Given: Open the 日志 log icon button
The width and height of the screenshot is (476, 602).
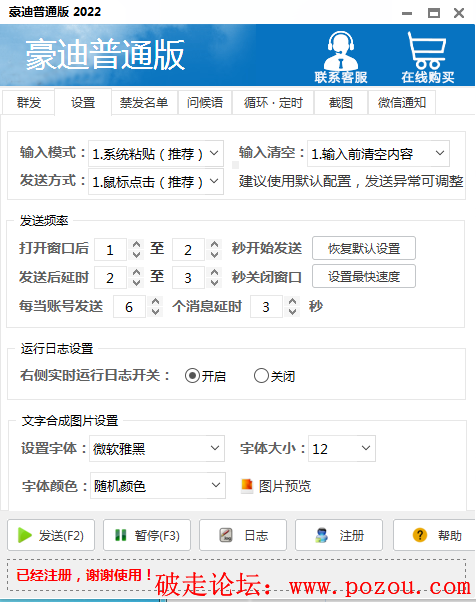Looking at the screenshot, I should [226, 535].
